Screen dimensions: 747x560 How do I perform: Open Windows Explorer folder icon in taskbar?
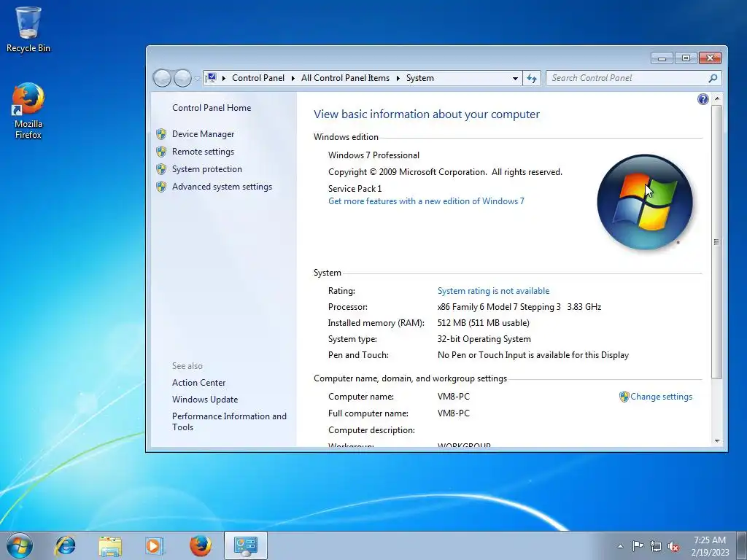(x=110, y=545)
